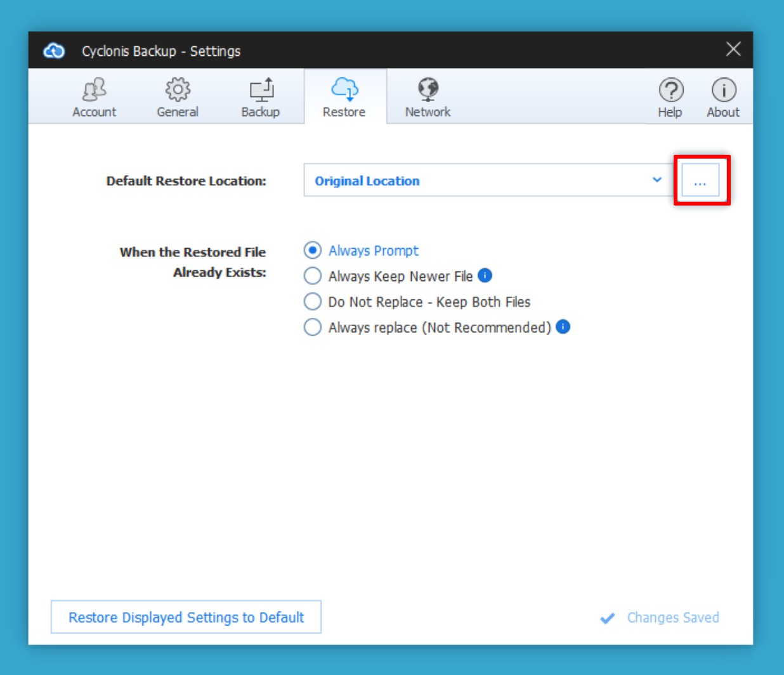Choose Do Not Replace - Keep Both Files
This screenshot has width=784, height=675.
(x=313, y=301)
